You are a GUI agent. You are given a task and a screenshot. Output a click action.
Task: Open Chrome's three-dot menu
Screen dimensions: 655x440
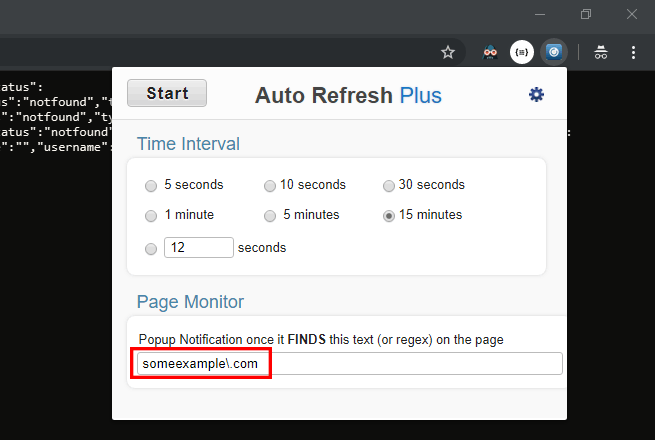[633, 52]
